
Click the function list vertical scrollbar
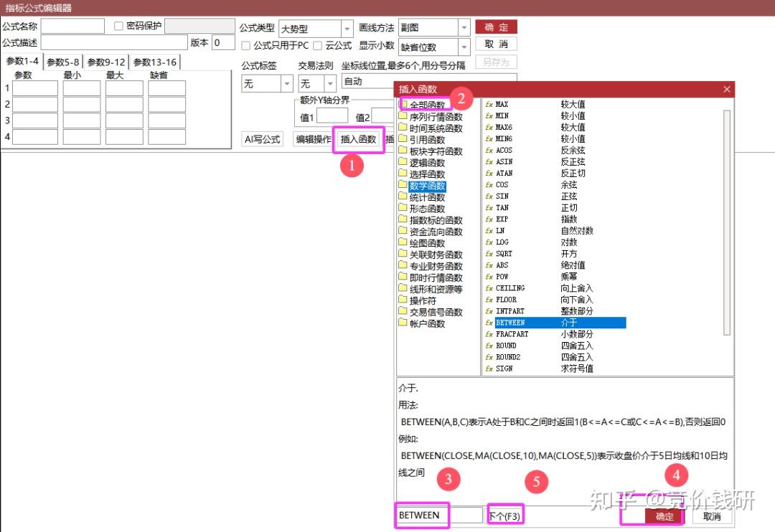[x=726, y=222]
